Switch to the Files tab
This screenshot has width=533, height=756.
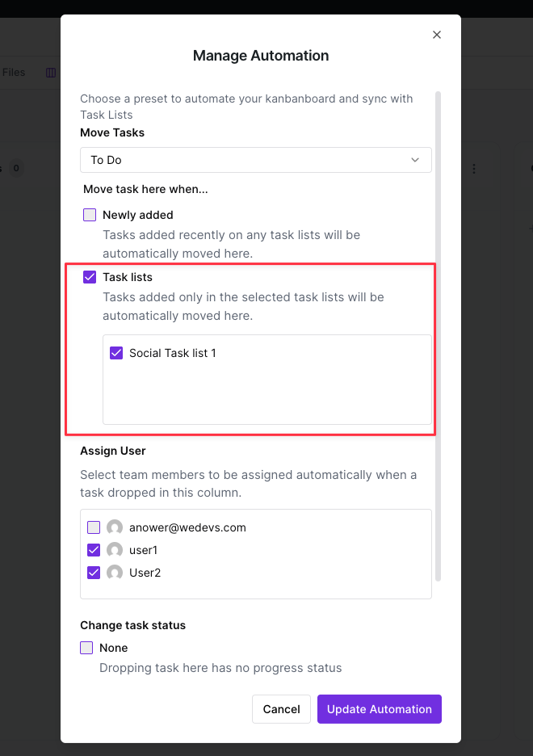[x=14, y=73]
